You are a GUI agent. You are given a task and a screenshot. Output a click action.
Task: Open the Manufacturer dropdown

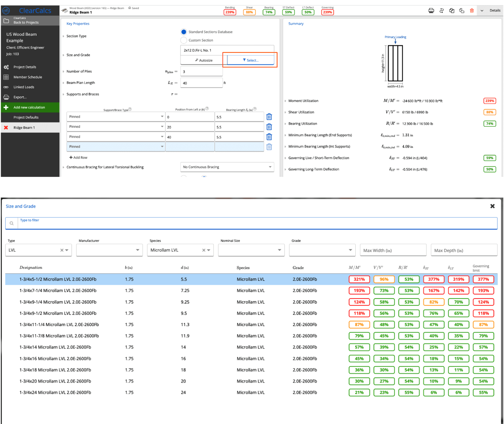click(x=109, y=250)
